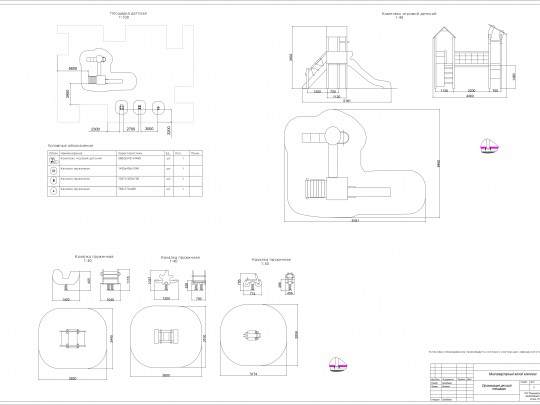Click the purple boat symbol near the bottom center
This screenshot has height=405, width=540.
338,364
